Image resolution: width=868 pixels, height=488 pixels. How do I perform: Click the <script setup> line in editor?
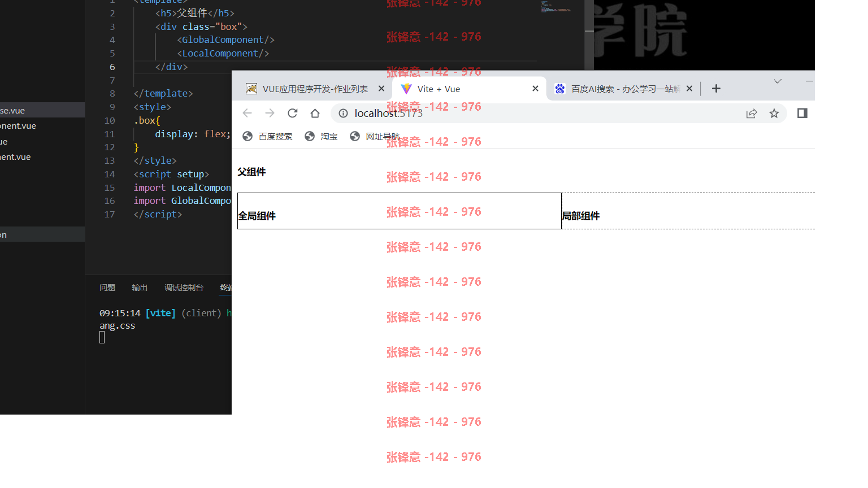click(x=171, y=174)
